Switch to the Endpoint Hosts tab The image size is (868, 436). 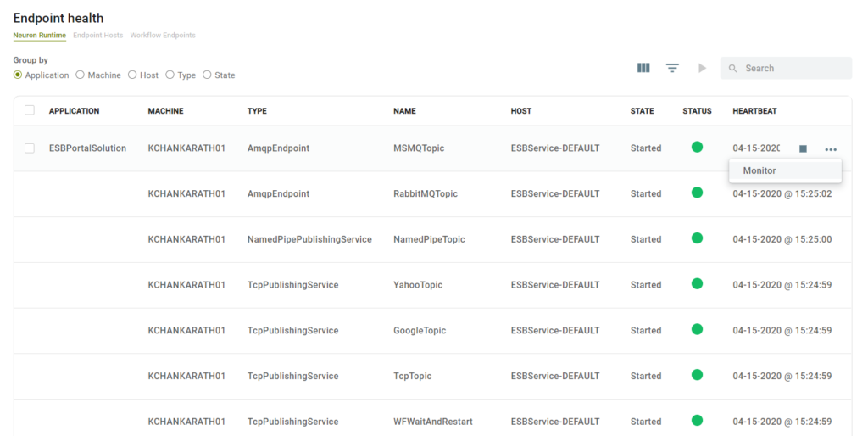click(97, 36)
